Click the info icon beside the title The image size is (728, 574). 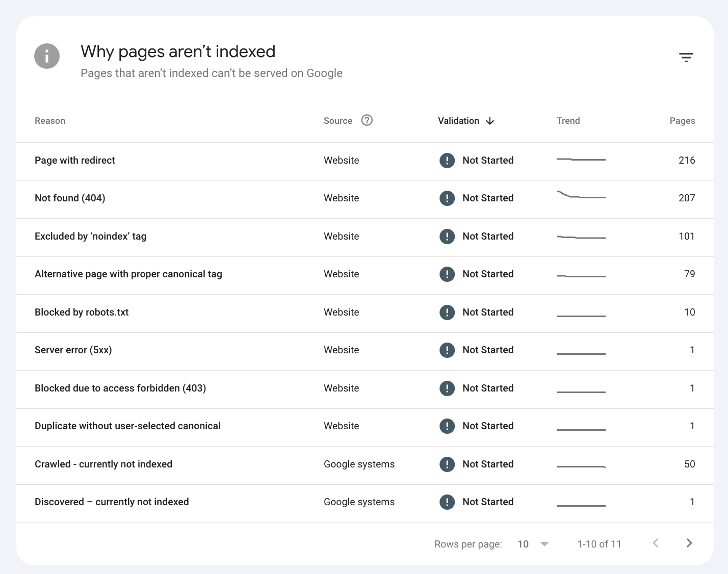[47, 56]
